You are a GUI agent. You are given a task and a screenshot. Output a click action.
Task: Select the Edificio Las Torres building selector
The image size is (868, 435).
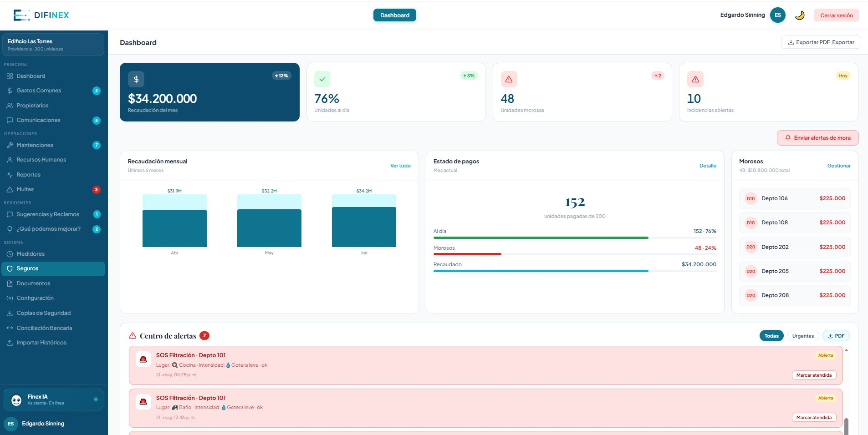53,45
